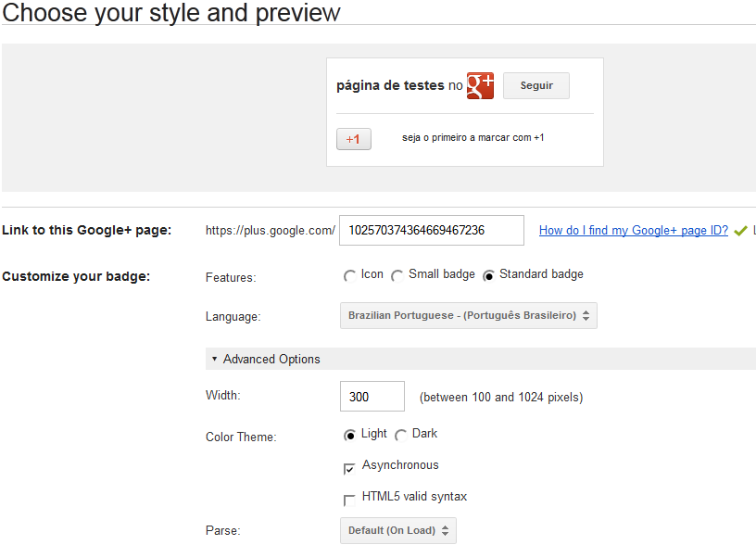Select the Light color theme
This screenshot has width=756, height=545.
349,435
